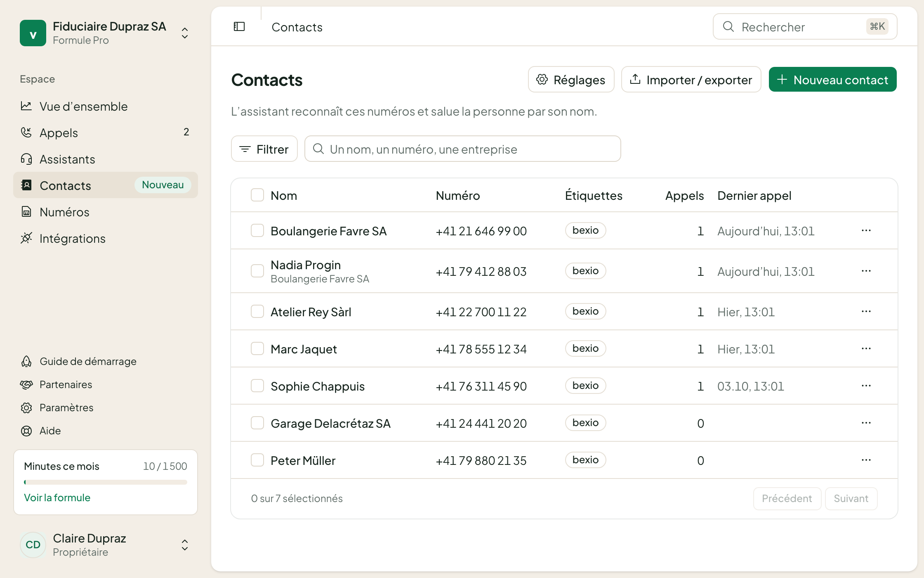Select the Nadia Progin checkbox
This screenshot has height=578, width=924.
tap(257, 271)
